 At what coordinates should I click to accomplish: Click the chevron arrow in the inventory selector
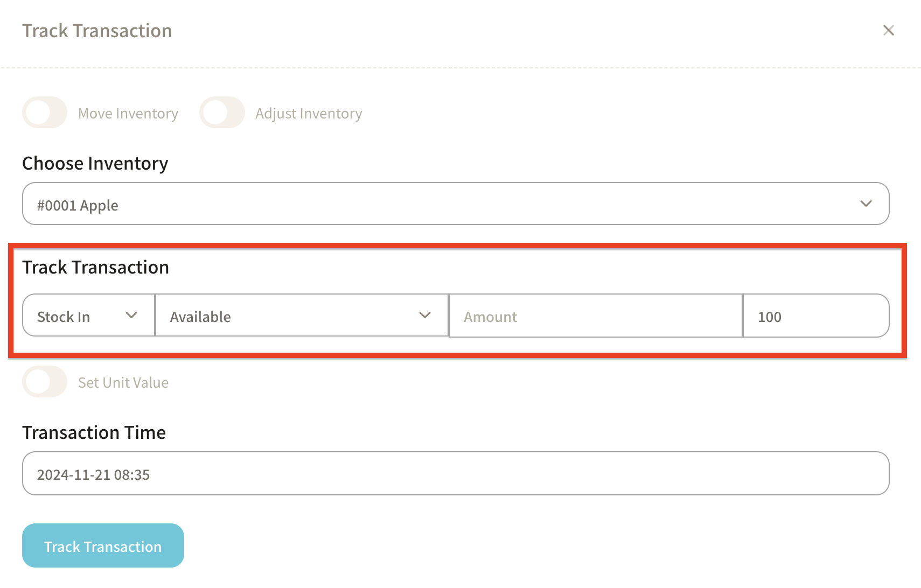(x=866, y=204)
